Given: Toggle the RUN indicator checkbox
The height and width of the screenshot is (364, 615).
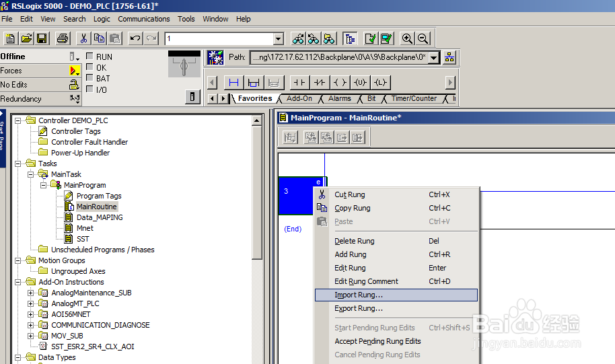Looking at the screenshot, I should tap(89, 56).
